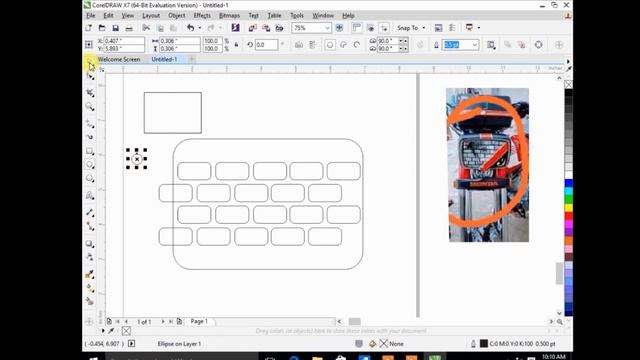The width and height of the screenshot is (640, 360).
Task: Toggle Show grid button
Action: [371, 28]
